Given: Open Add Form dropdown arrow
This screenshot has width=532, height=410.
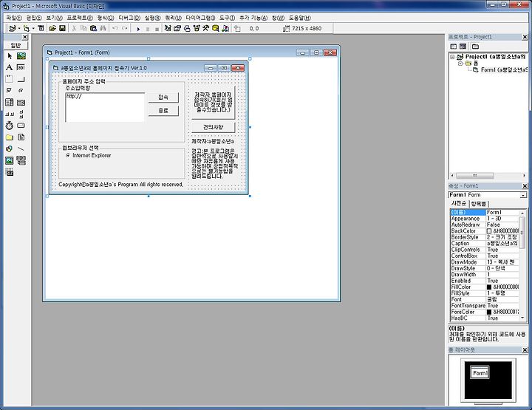Looking at the screenshot, I should pos(33,29).
